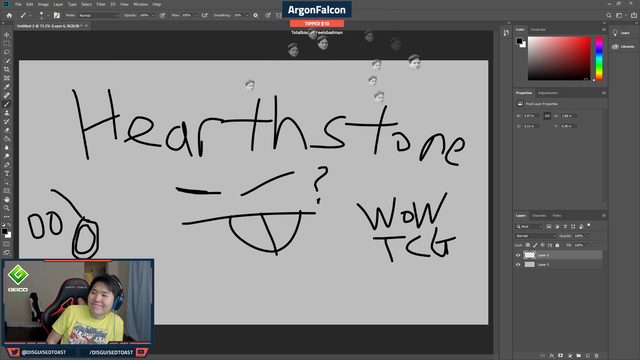Select the Hand tool

click(7, 200)
